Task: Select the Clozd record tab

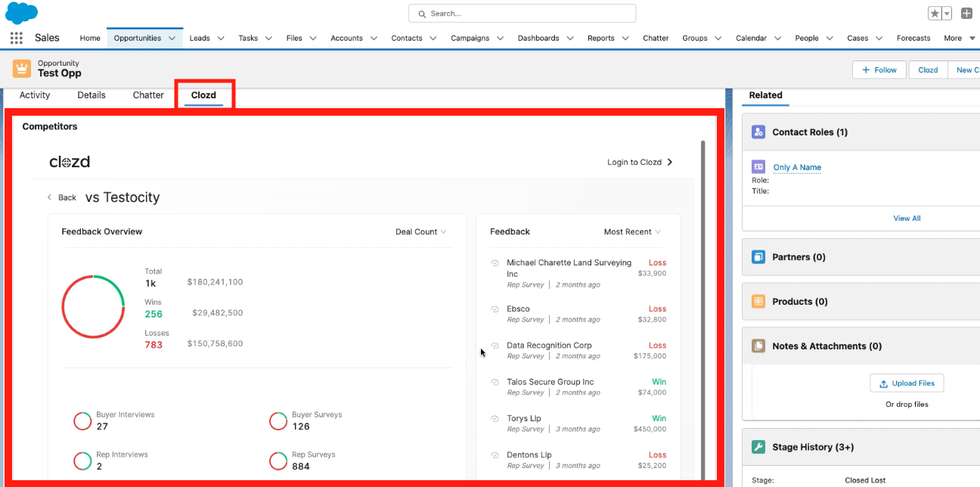Action: (x=203, y=95)
